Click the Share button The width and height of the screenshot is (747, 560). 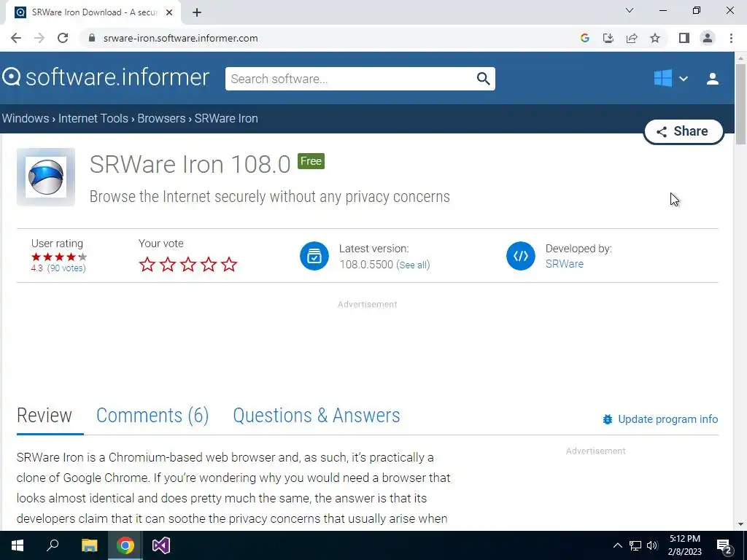point(684,131)
